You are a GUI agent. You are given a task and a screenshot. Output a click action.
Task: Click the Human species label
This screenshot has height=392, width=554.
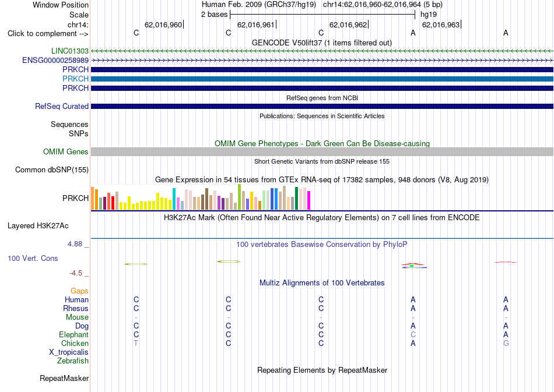[x=76, y=299]
